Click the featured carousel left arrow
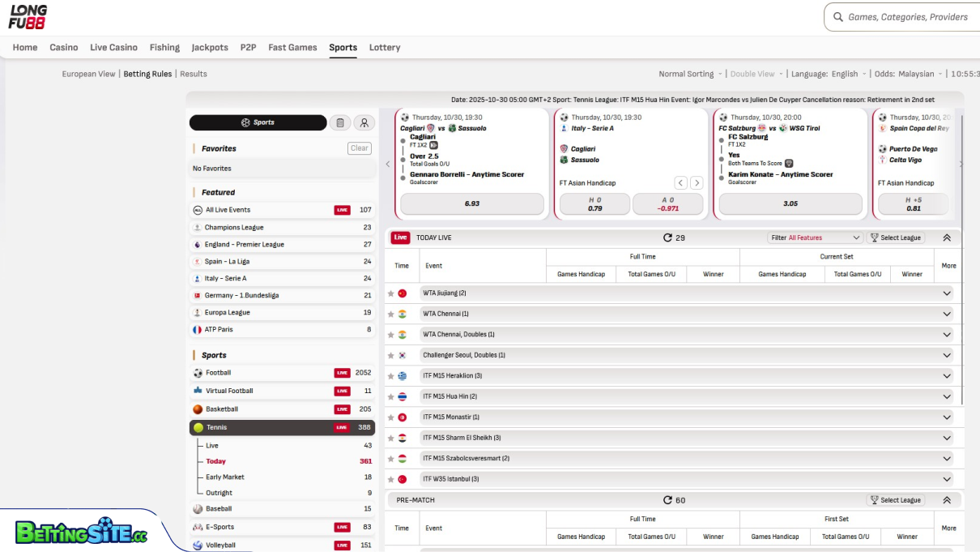The width and height of the screenshot is (980, 552). coord(387,164)
